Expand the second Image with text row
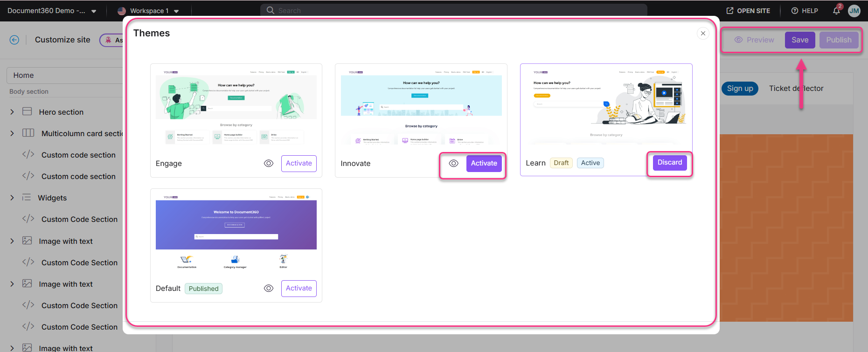 (x=12, y=284)
